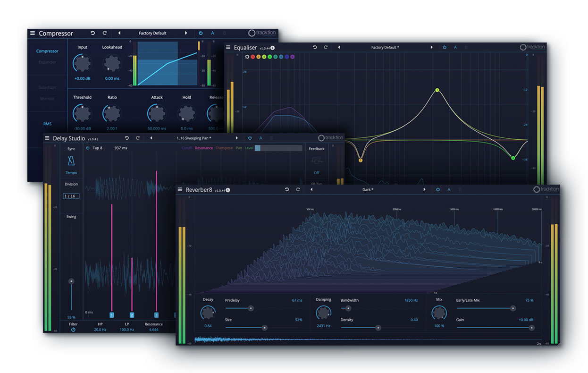Image resolution: width=588 pixels, height=373 pixels.
Task: Click orange EQ node 2 at notch
Action: click(361, 161)
